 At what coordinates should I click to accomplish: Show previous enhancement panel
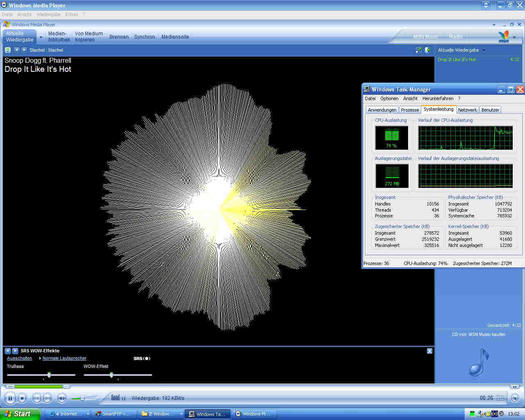8,351
